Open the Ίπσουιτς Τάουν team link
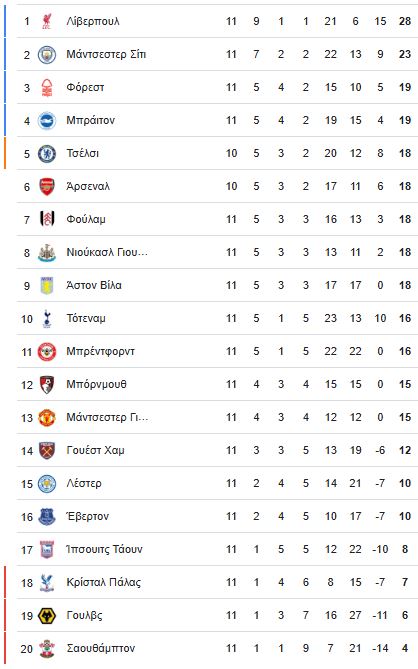Screen dimensions: 418x669 click(x=104, y=550)
